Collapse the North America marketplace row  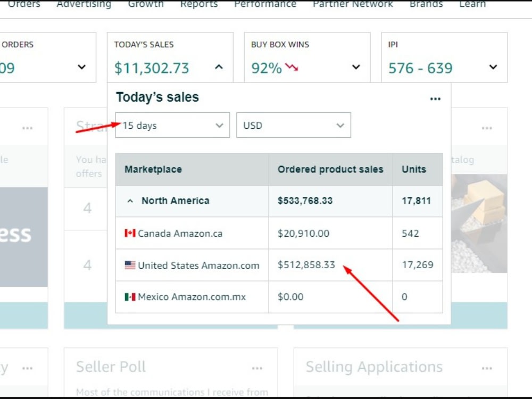click(130, 201)
